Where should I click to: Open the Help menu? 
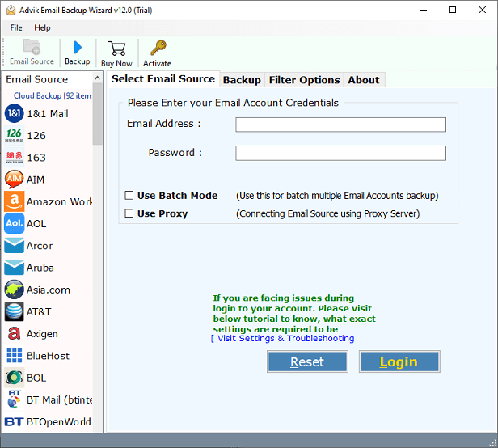(42, 27)
